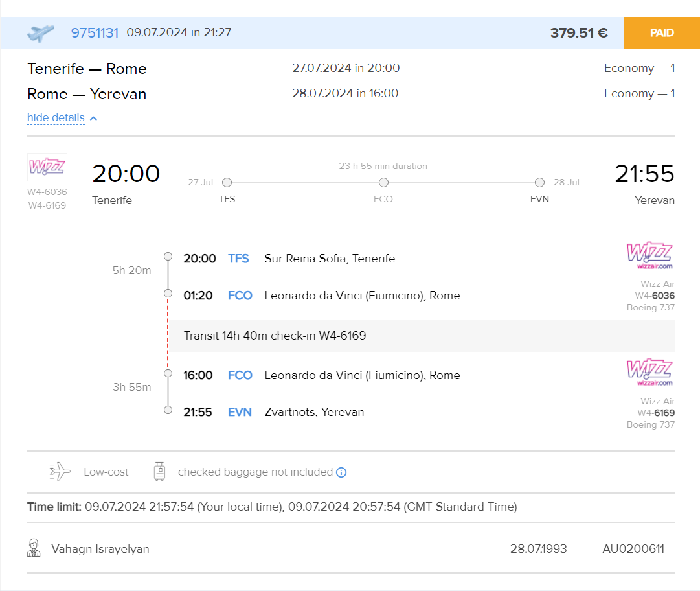
Task: Click the date 27.07.2024 in 20:00
Action: coord(346,68)
